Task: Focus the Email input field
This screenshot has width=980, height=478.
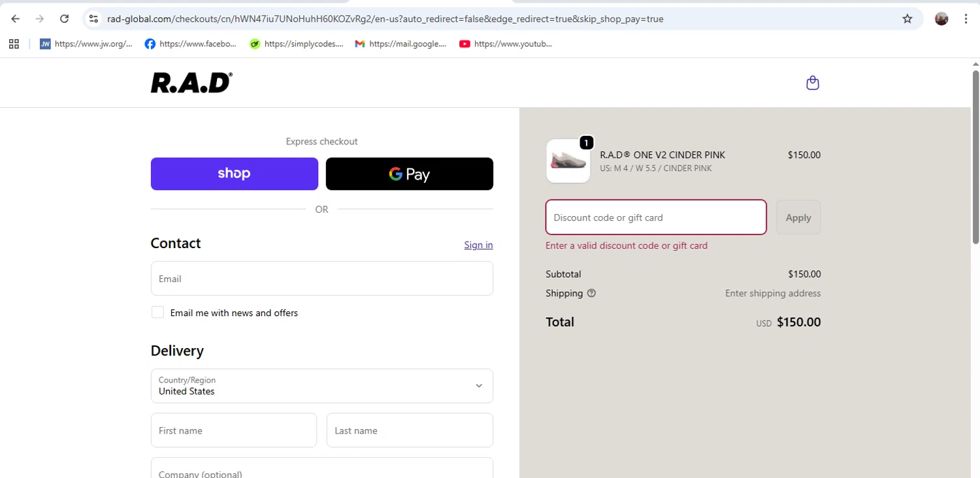Action: 322,279
